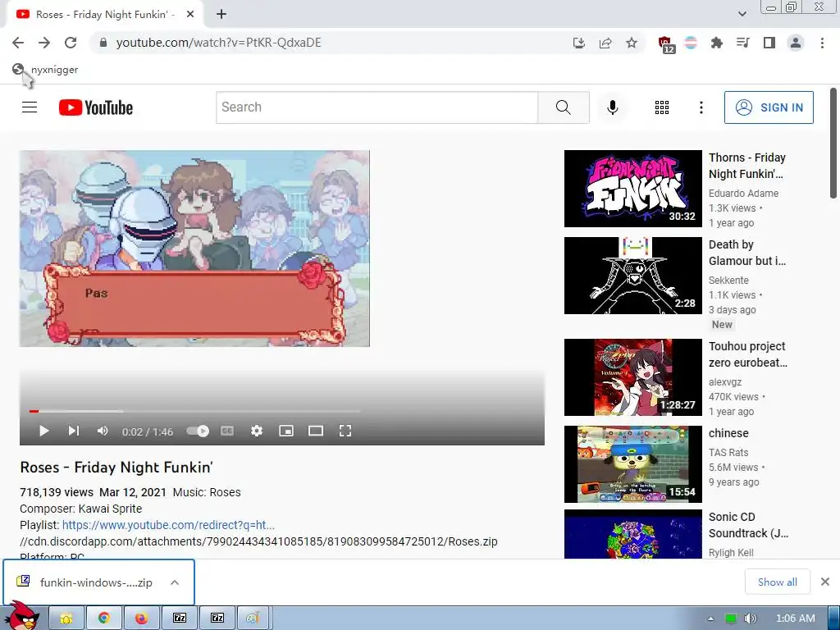Skip to the next video

73,431
